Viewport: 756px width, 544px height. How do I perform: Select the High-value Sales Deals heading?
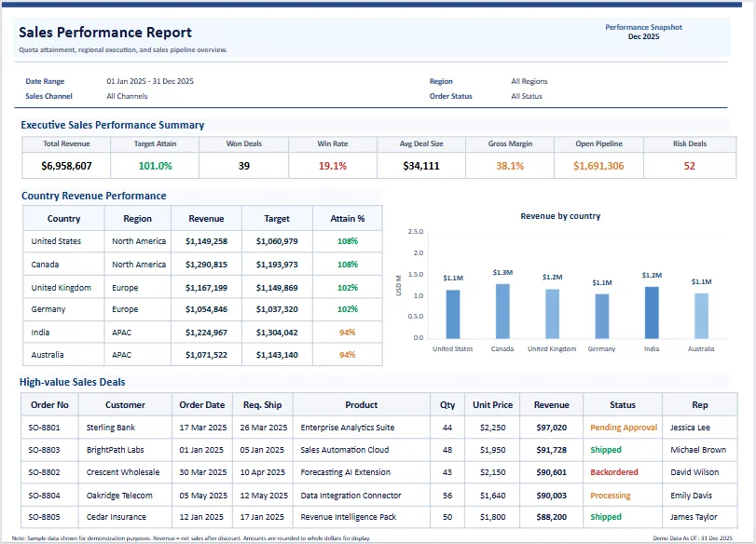tap(73, 382)
